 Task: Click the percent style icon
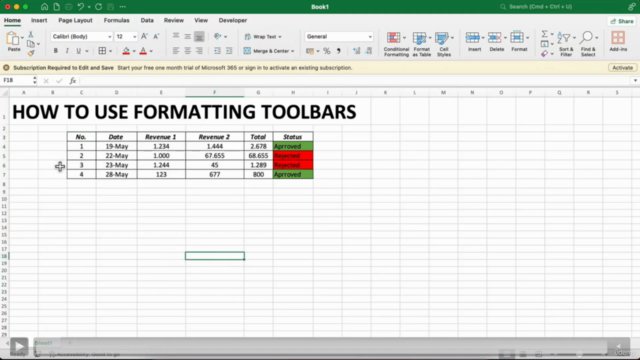tap(327, 51)
